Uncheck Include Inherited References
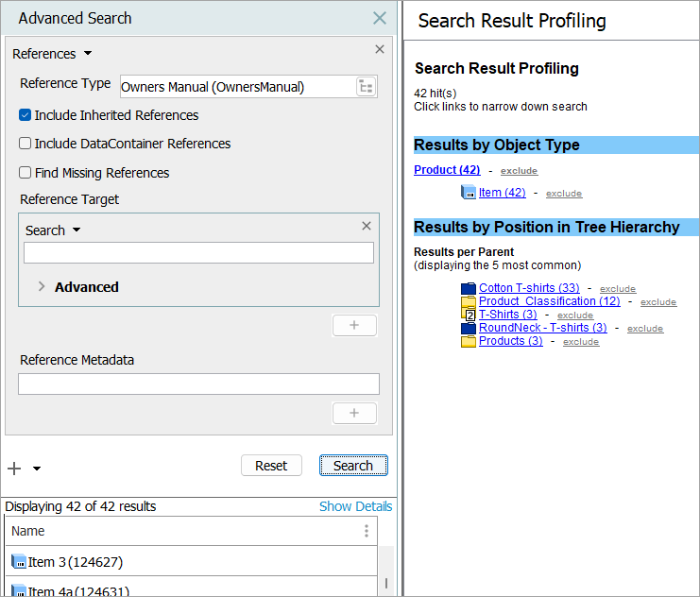 [26, 115]
